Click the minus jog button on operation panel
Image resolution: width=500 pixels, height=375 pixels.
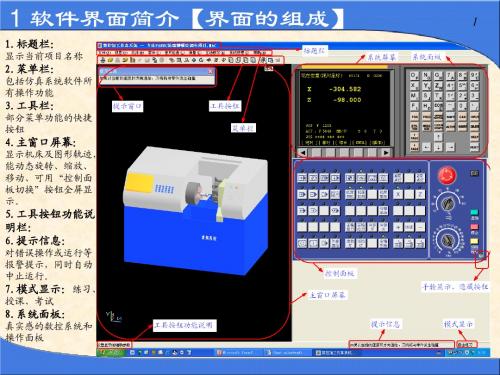coord(420,227)
